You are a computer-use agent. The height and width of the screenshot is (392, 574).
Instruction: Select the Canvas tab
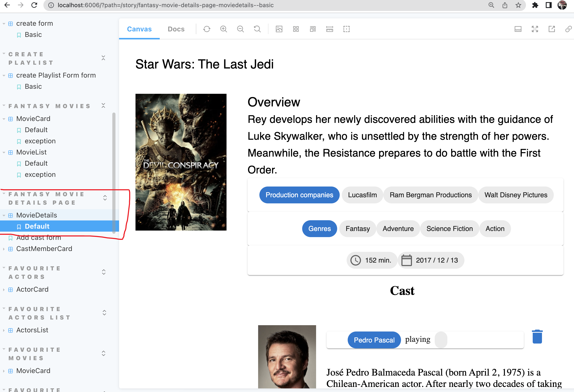coord(139,29)
